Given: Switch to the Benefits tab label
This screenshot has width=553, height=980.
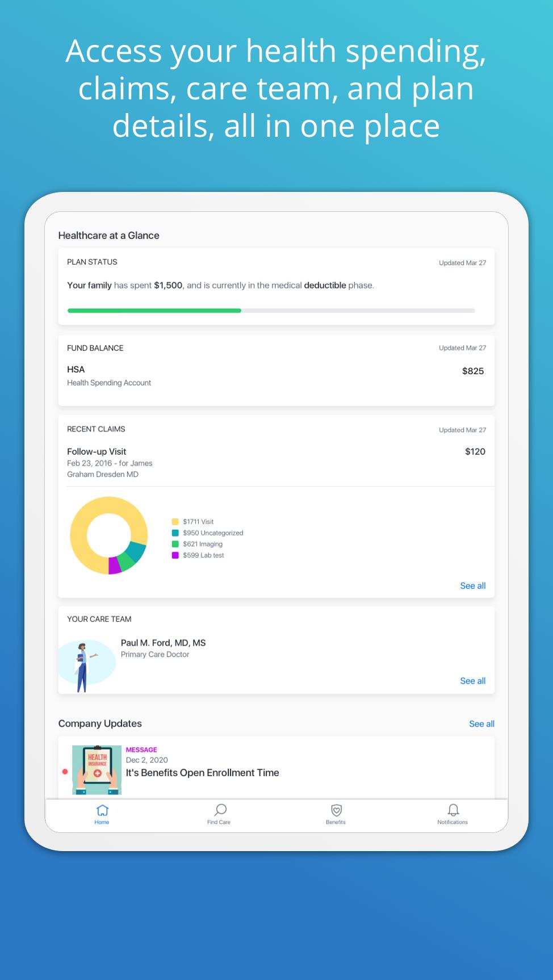Looking at the screenshot, I should (336, 822).
